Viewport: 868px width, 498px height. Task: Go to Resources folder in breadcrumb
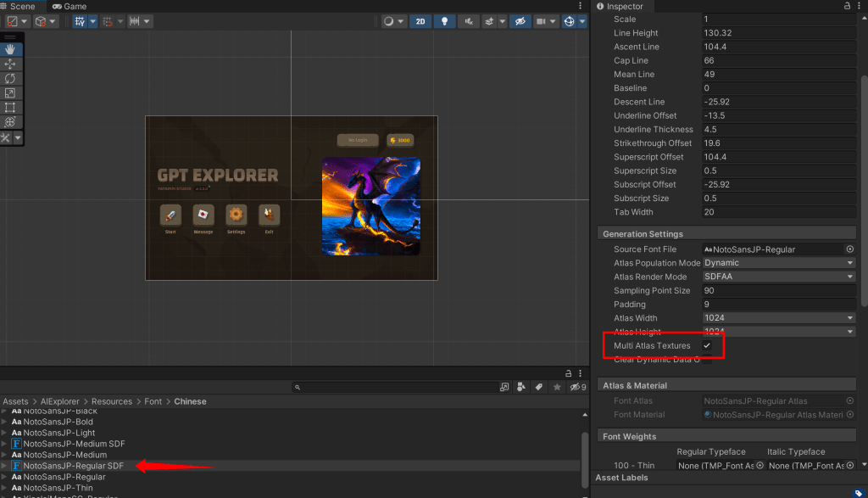point(112,401)
